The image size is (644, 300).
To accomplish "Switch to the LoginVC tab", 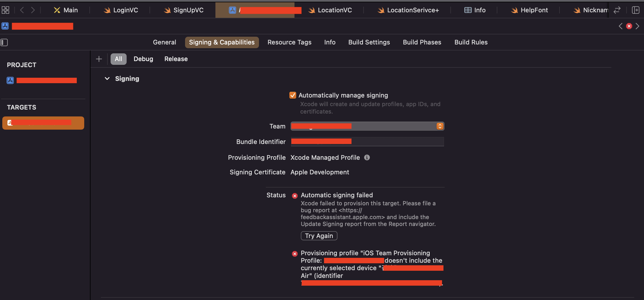I will (121, 10).
